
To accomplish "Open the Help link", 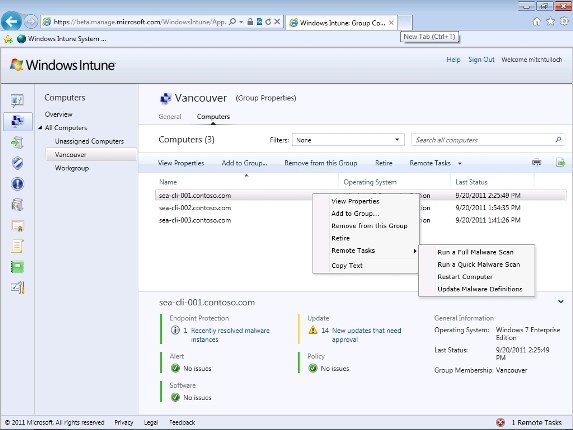I will click(x=453, y=60).
